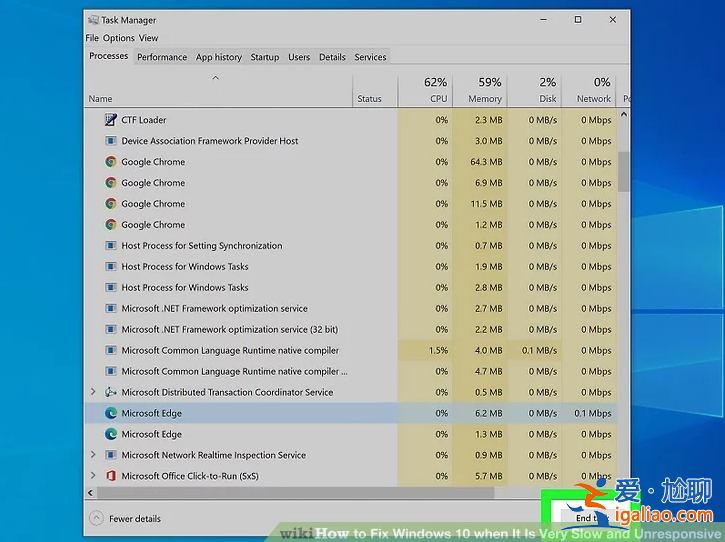The height and width of the screenshot is (542, 725).
Task: Click the icon of the Common Language Runtime compiler at 1.5% CPU
Action: pyautogui.click(x=111, y=350)
